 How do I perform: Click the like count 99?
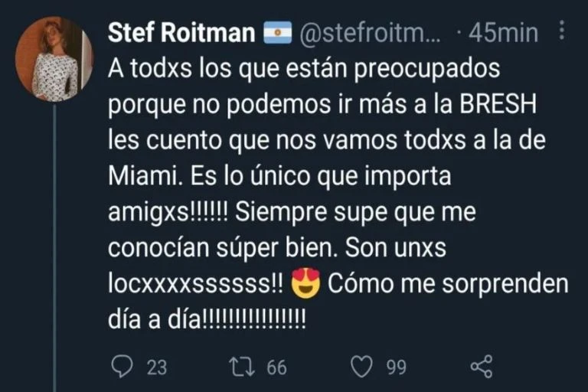(396, 367)
